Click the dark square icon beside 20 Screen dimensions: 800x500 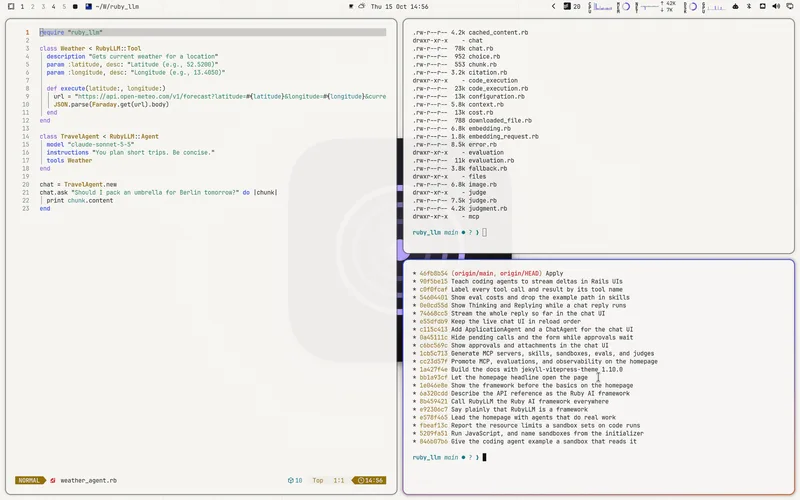pos(567,7)
